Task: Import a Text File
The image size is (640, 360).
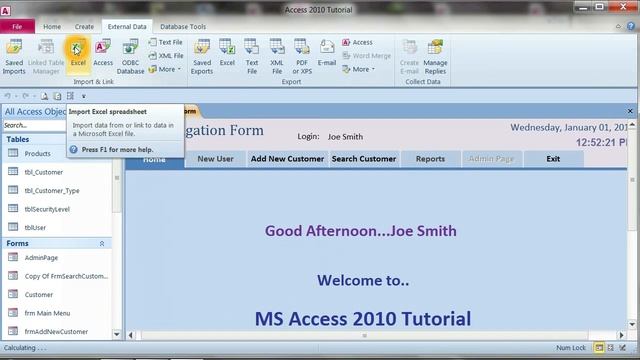Action: tap(165, 42)
